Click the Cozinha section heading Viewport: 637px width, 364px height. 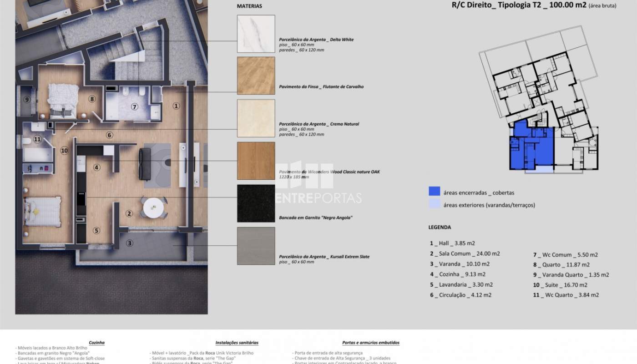click(x=97, y=343)
